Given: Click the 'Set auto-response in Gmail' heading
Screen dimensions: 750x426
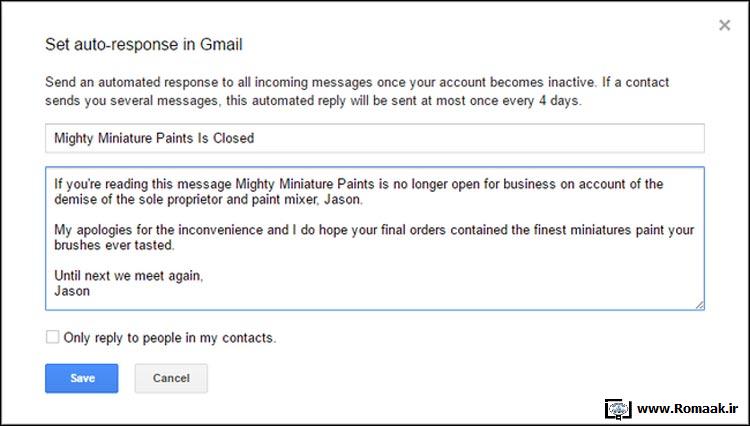Looking at the screenshot, I should [143, 44].
